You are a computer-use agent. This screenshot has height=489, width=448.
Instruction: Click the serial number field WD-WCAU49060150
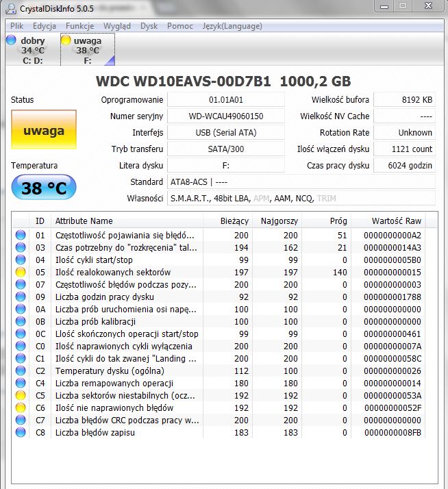[x=226, y=116]
